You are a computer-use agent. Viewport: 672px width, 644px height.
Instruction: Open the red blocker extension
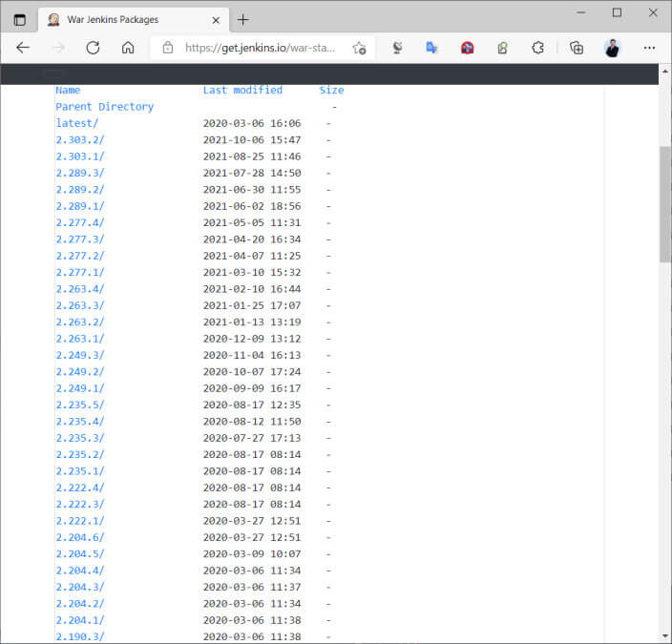pos(467,48)
